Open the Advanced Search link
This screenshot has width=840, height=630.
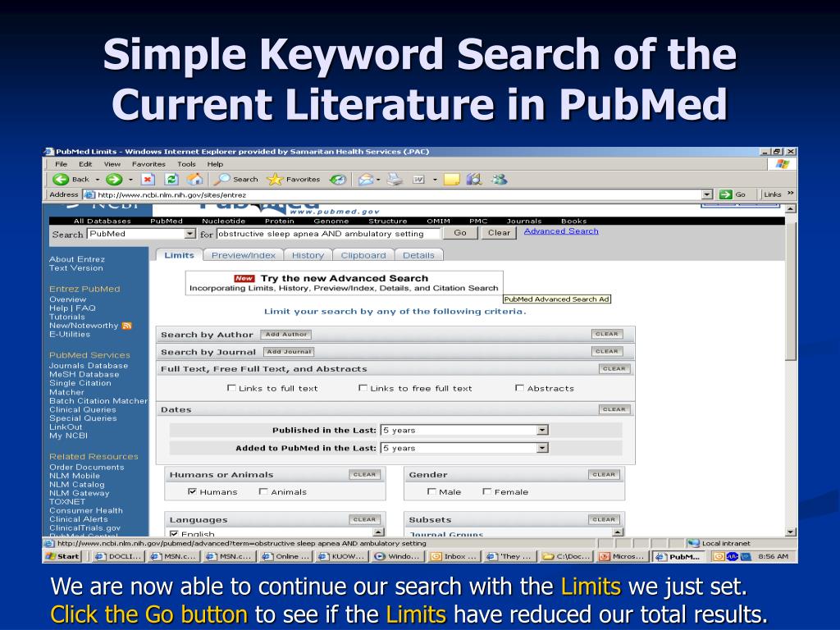pos(561,231)
